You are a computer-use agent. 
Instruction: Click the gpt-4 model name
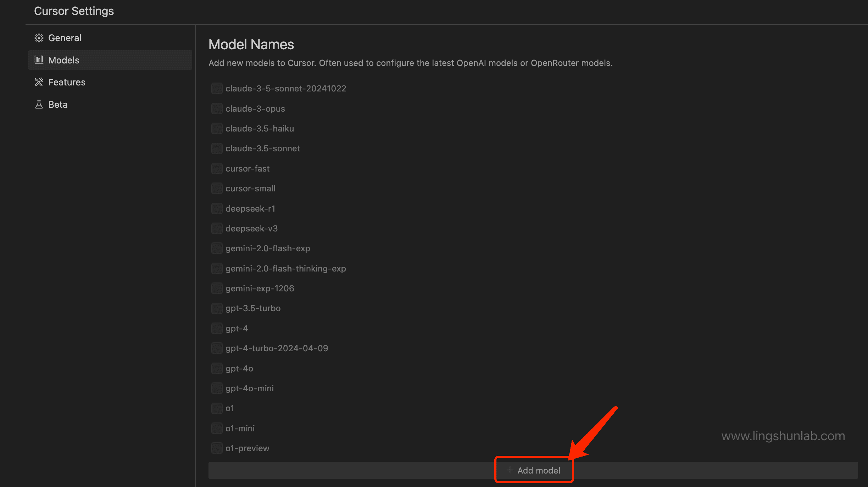tap(237, 328)
